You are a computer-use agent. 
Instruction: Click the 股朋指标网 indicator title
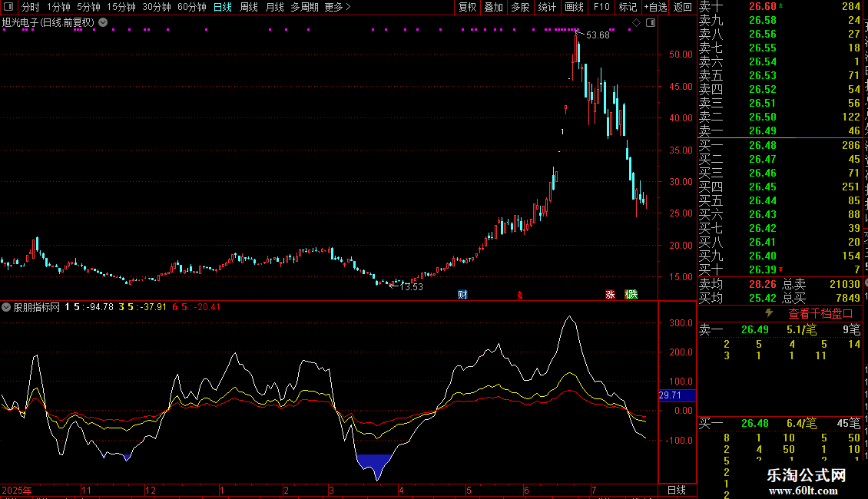37,307
